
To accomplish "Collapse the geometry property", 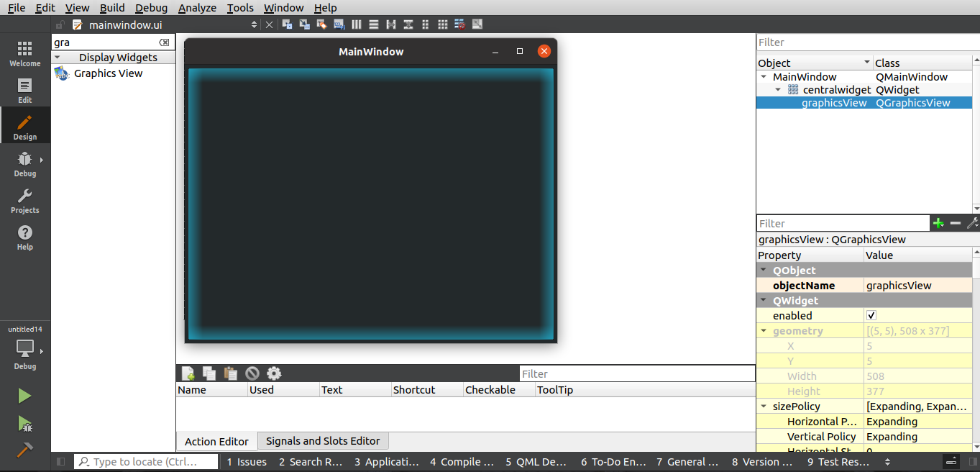I will click(764, 331).
